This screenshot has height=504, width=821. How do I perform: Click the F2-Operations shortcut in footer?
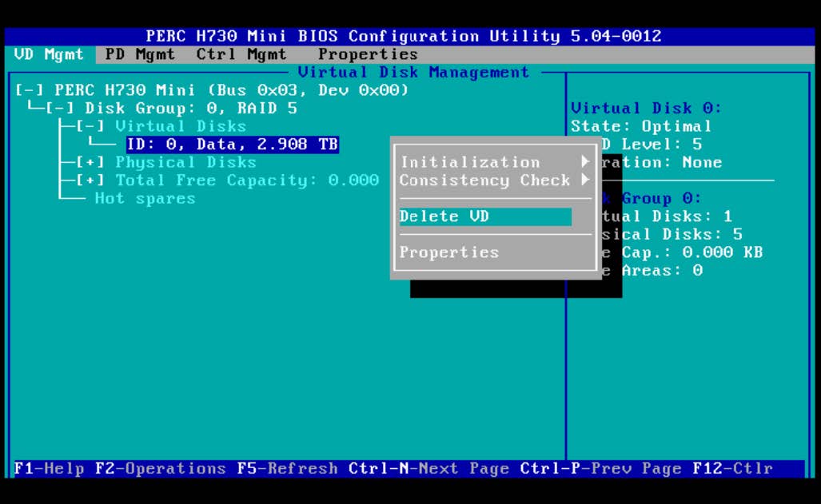[x=160, y=468]
